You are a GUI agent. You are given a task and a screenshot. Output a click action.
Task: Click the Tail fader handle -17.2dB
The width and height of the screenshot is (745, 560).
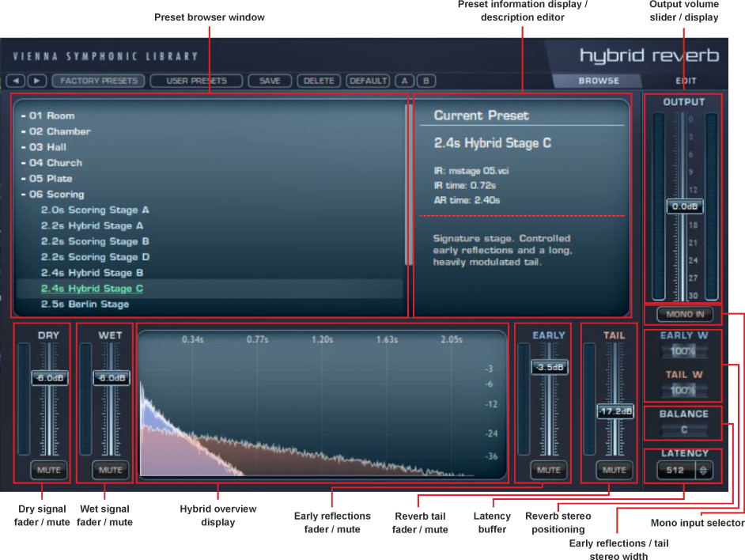(x=615, y=411)
